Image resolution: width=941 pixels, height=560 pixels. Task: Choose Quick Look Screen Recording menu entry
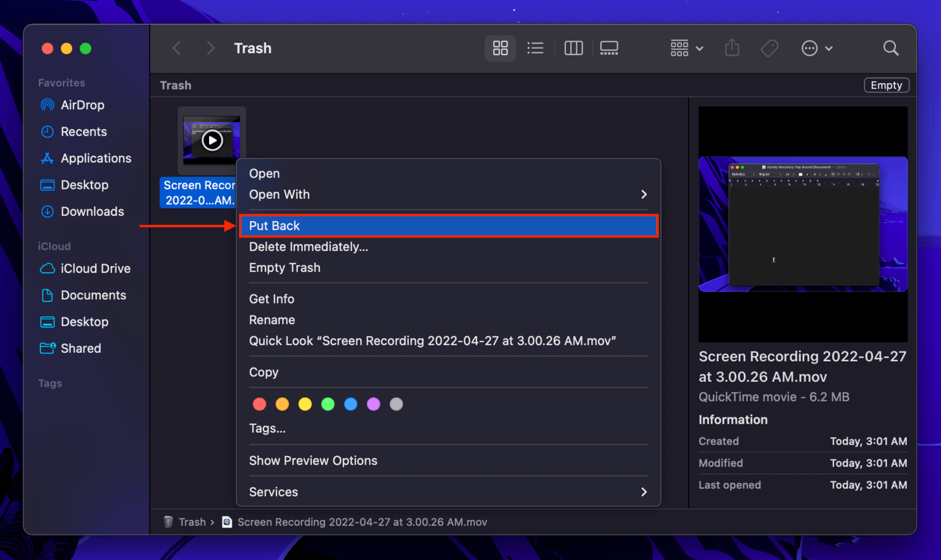[x=449, y=341]
